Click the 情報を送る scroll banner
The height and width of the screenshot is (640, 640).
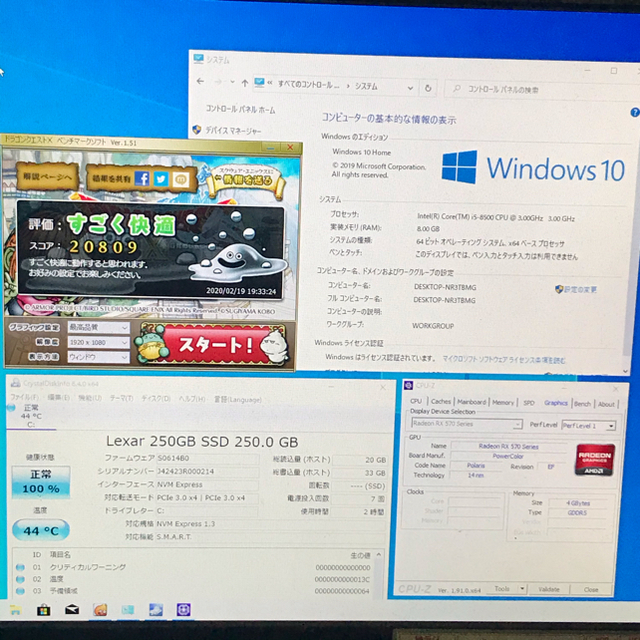(x=245, y=181)
